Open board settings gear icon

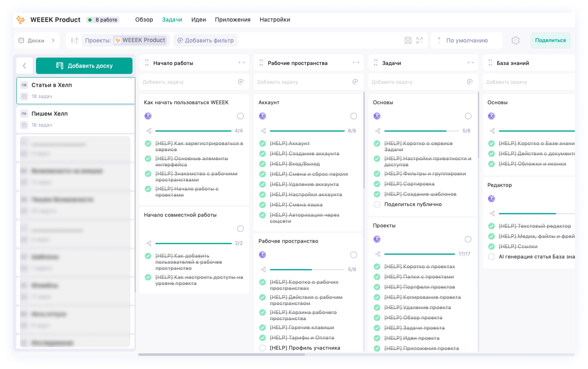click(516, 40)
